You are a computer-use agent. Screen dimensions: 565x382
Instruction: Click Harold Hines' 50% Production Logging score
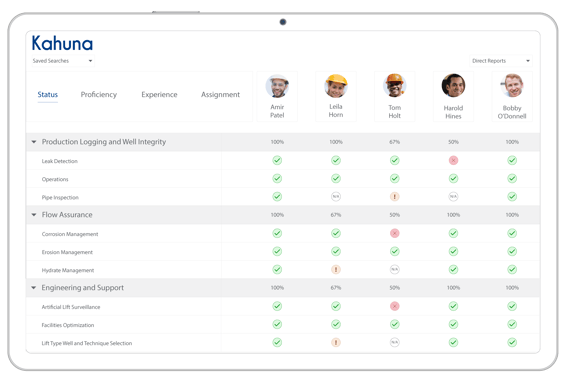pyautogui.click(x=453, y=142)
